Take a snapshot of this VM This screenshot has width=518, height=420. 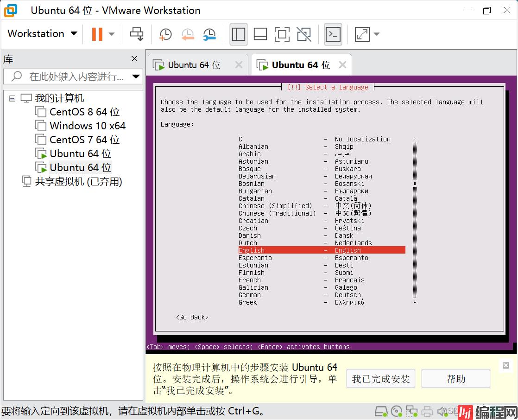point(165,34)
